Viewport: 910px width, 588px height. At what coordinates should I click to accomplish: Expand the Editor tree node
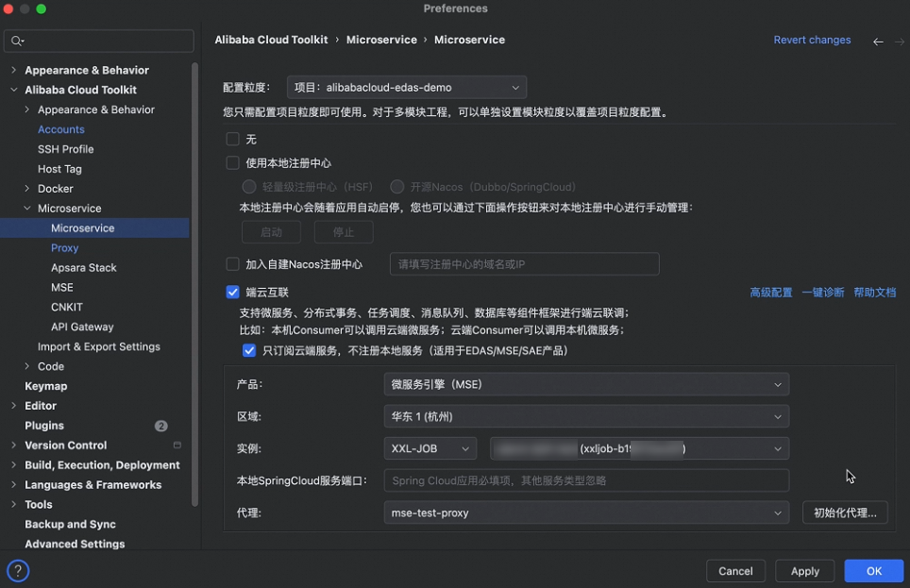[x=13, y=405]
